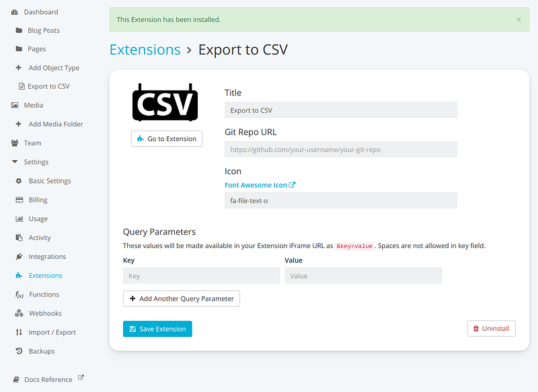Open the Billing credit card icon
This screenshot has width=538, height=392.
point(20,200)
